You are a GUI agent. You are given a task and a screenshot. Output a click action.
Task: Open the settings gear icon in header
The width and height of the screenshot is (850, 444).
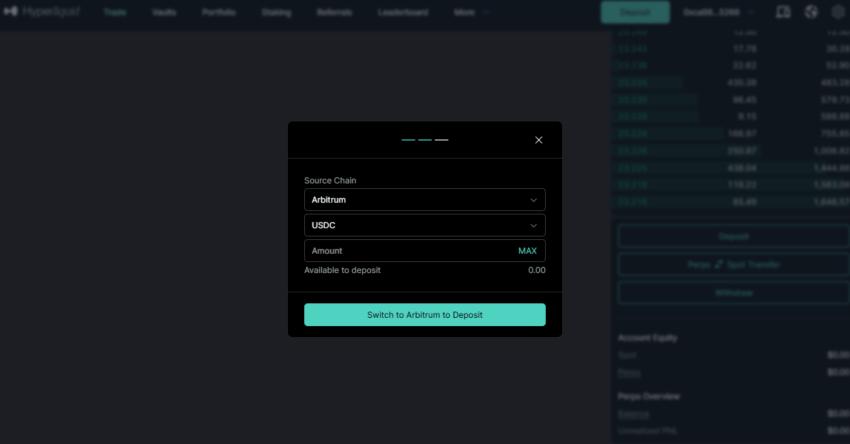[x=838, y=12]
